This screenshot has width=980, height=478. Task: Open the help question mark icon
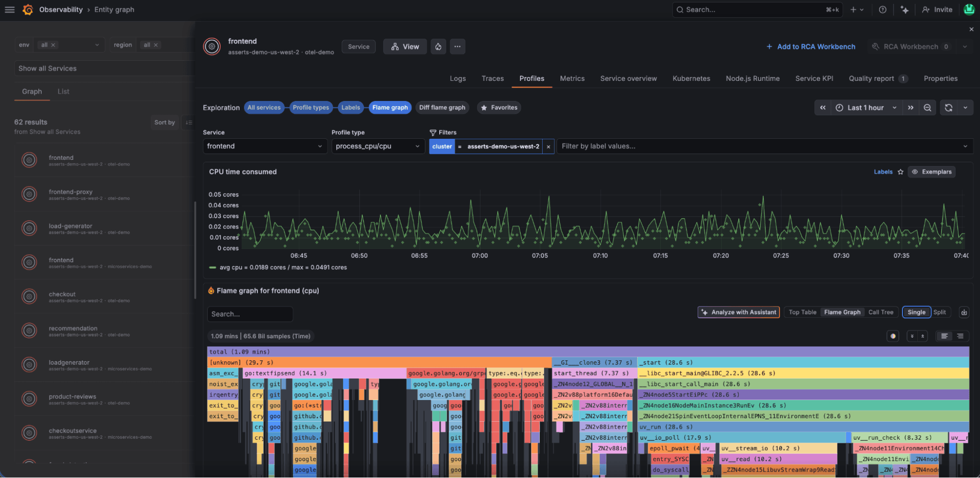pos(882,10)
